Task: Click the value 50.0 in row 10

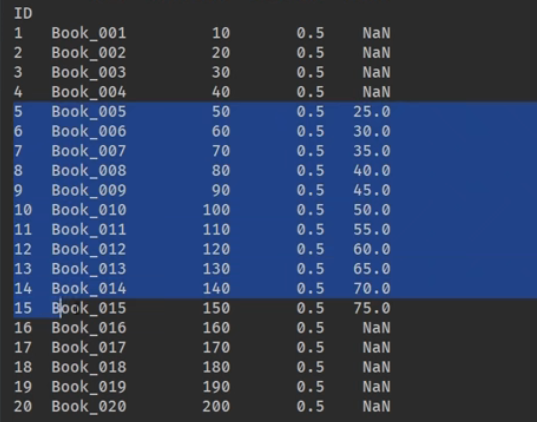Action: click(x=372, y=210)
